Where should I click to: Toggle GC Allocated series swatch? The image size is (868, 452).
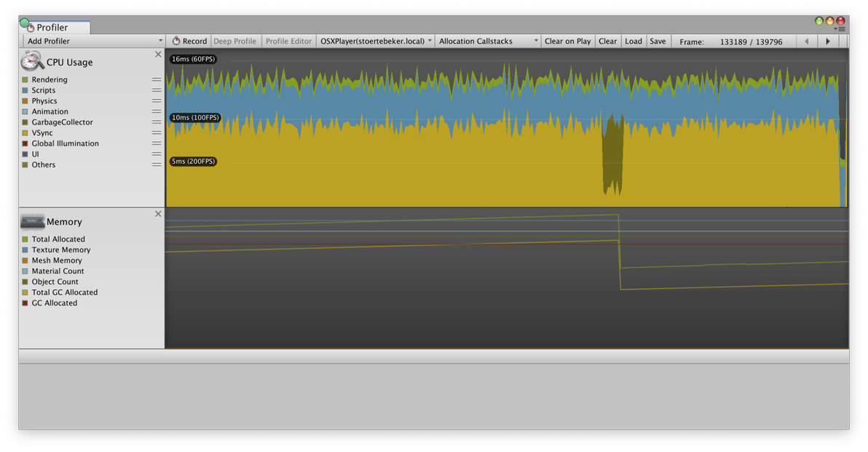point(25,304)
